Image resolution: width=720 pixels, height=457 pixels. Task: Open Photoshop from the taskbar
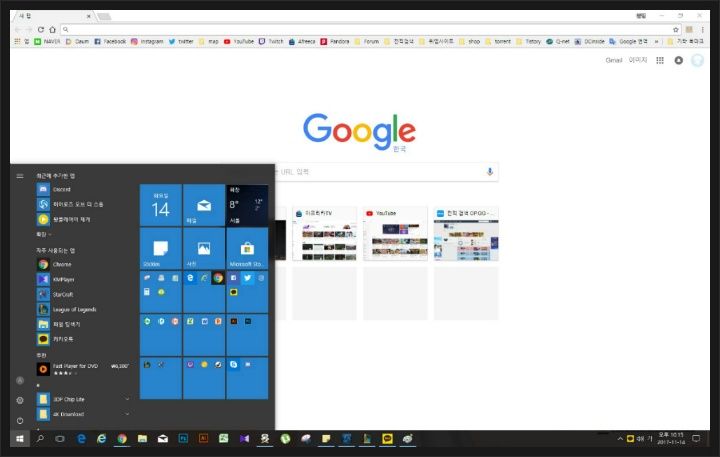[x=183, y=439]
